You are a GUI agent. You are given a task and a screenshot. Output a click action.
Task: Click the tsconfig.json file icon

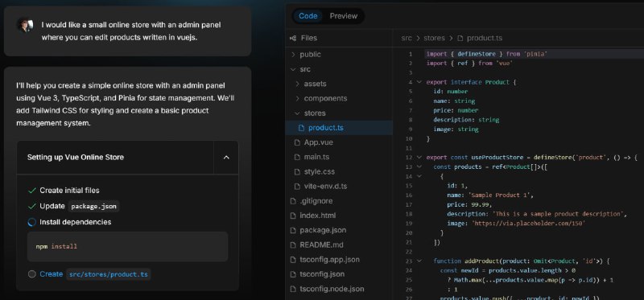293,274
